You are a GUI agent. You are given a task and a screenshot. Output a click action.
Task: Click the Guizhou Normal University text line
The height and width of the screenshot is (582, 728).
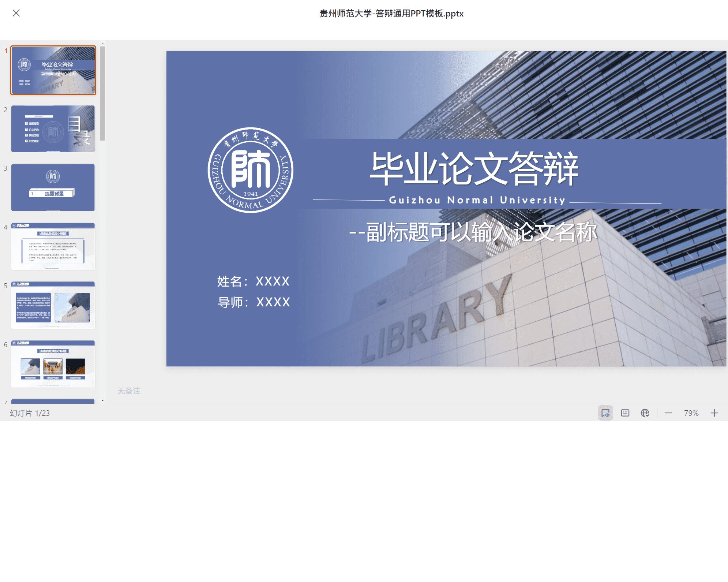point(477,200)
